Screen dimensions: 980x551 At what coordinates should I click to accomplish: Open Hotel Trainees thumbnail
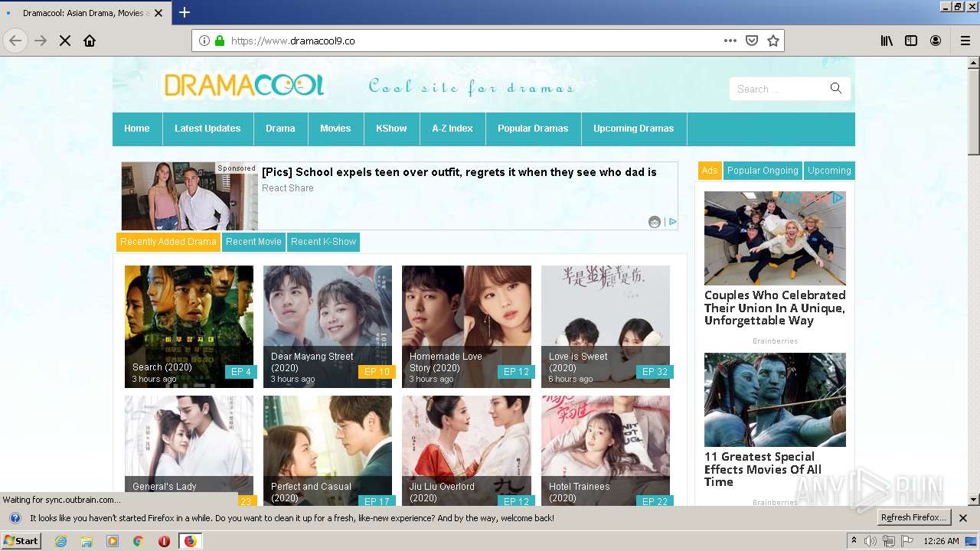click(606, 450)
